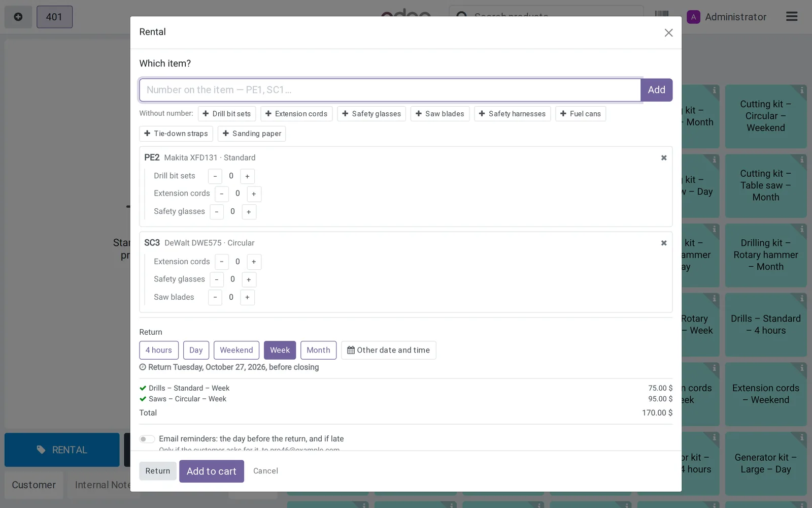
Task: Add the rental to cart
Action: (212, 471)
